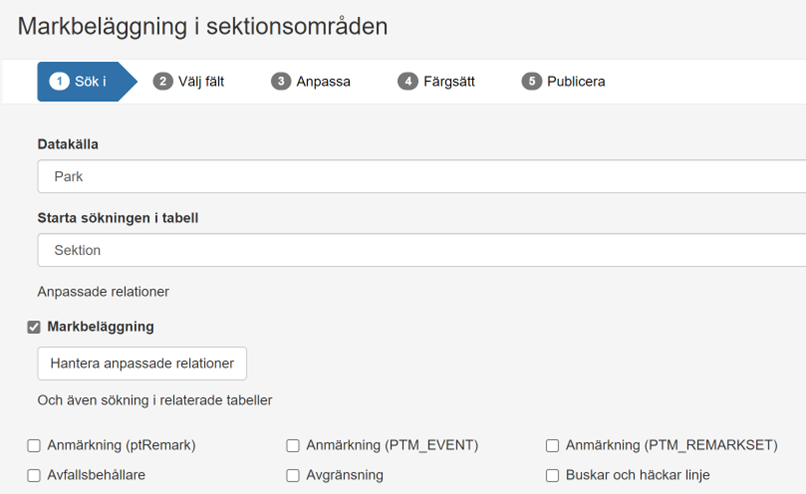Expand the Starta sökningen i tabell dropdown
806x494 pixels.
[421, 250]
